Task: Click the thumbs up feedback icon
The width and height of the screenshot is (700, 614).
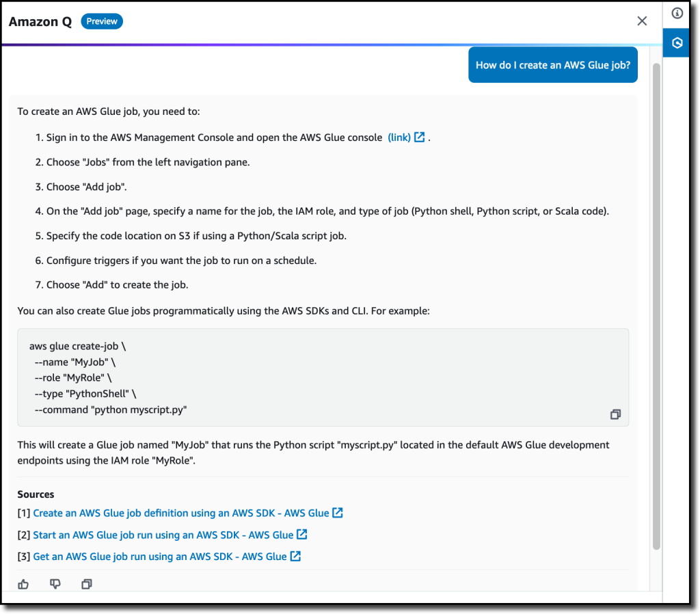Action: click(23, 584)
